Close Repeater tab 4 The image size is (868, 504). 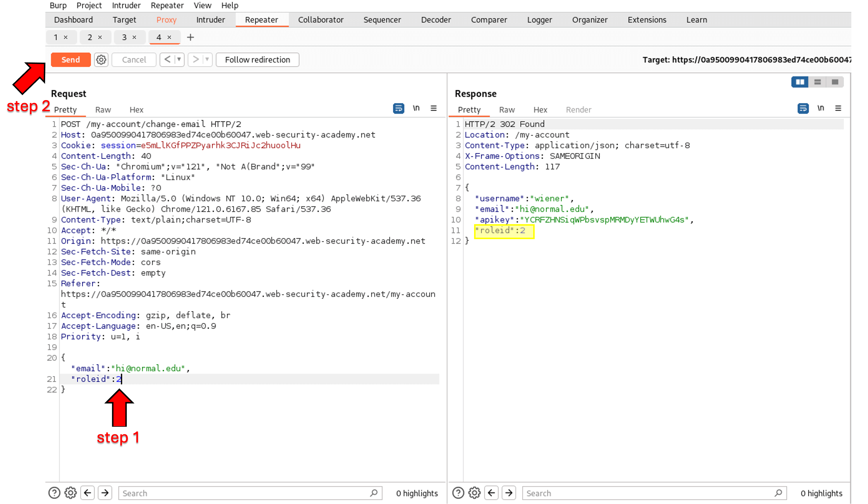pyautogui.click(x=169, y=37)
